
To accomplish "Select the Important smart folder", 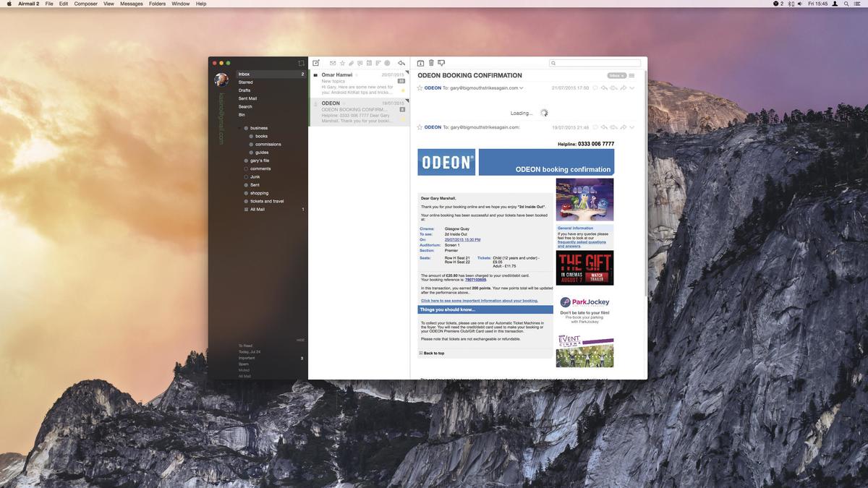I will coord(247,358).
